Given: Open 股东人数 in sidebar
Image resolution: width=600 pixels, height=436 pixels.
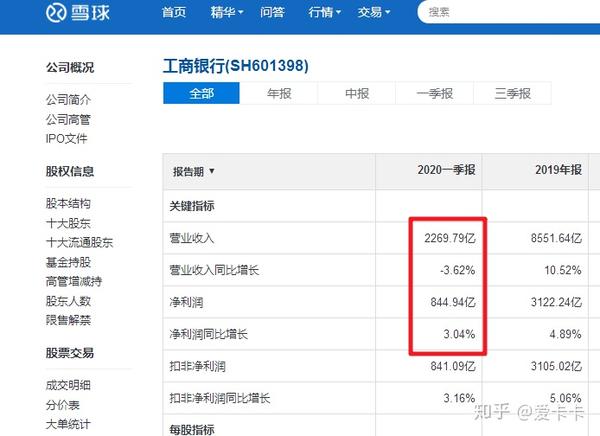Looking at the screenshot, I should 68,301.
